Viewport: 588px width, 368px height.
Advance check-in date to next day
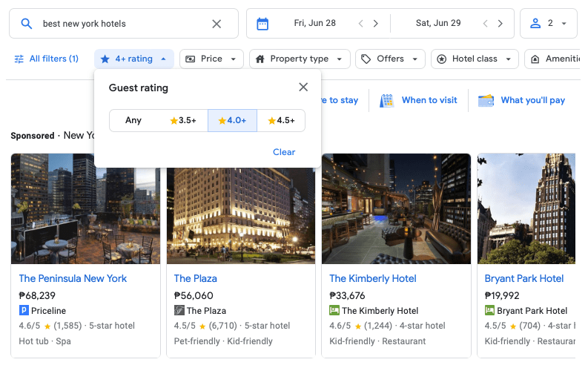[x=375, y=24]
